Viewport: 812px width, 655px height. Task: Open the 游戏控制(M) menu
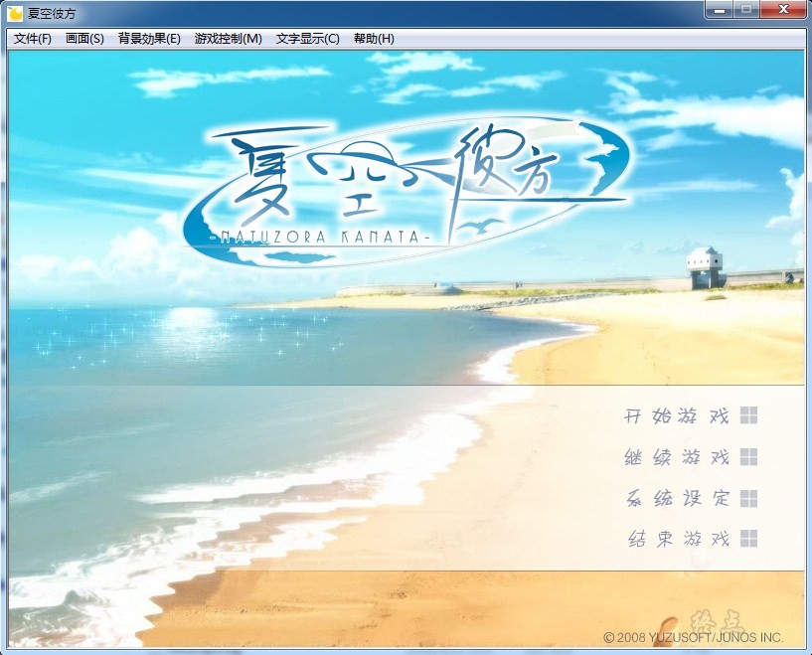click(229, 39)
